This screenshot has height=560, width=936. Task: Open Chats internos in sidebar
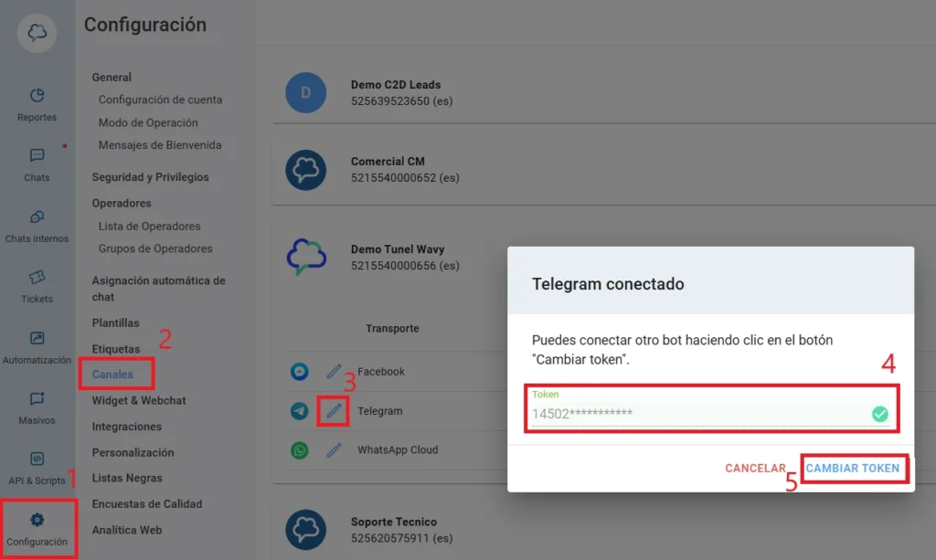click(37, 227)
